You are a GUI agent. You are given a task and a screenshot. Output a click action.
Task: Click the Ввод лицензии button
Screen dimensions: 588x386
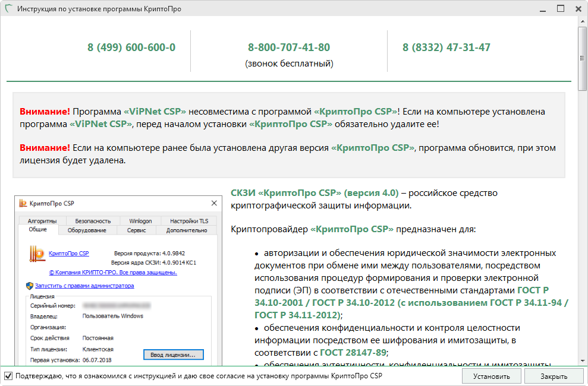click(173, 355)
